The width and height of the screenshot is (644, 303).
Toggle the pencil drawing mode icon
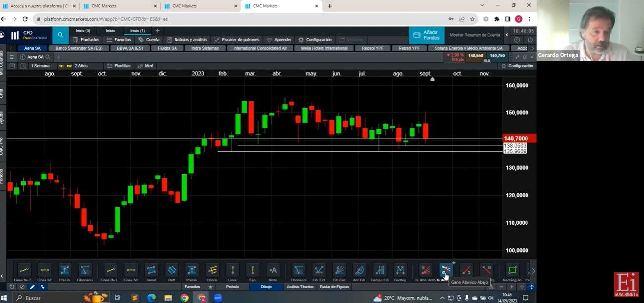tap(32, 287)
